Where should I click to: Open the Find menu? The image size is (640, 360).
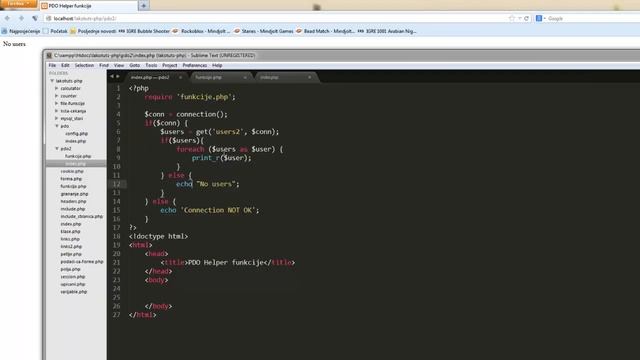click(104, 65)
